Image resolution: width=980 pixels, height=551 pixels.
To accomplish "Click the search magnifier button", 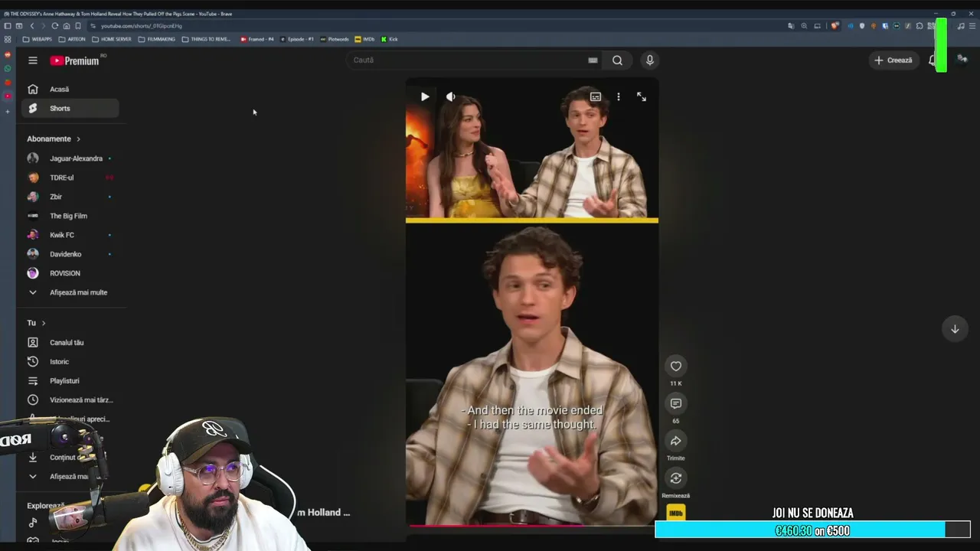I will (617, 60).
